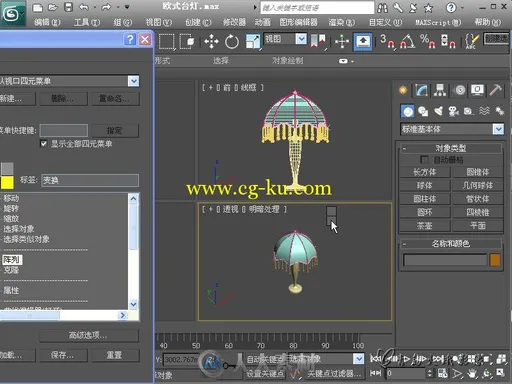Activate the Select and Move tool
The width and height of the screenshot is (512, 384).
point(211,42)
